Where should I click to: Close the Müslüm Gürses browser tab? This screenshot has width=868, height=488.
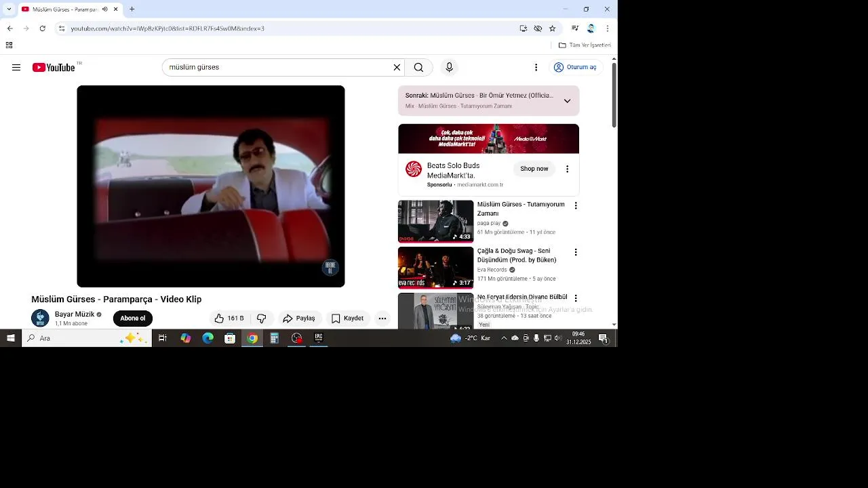pyautogui.click(x=116, y=9)
